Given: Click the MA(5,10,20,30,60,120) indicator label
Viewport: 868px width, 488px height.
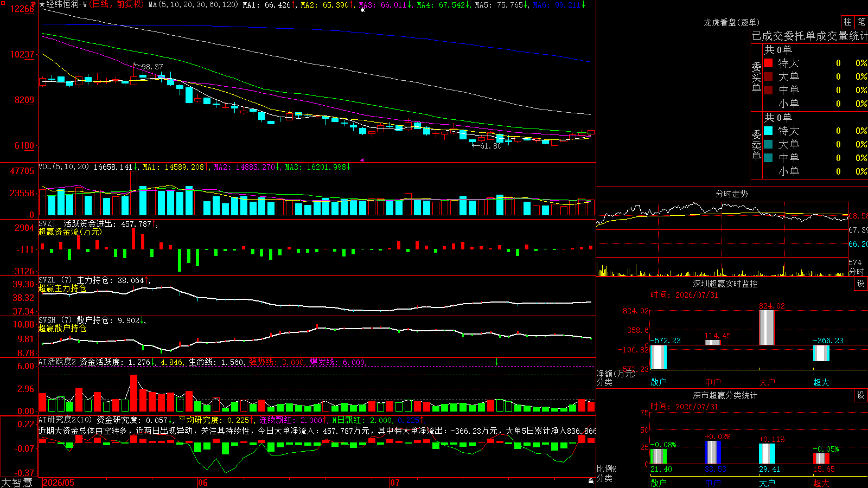Looking at the screenshot, I should [193, 4].
